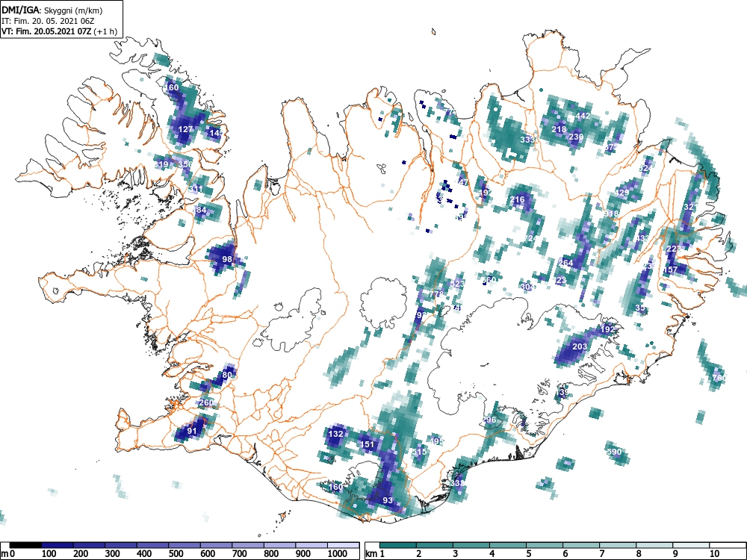Click the visibility value 91 on the map
The image size is (747, 560).
pos(191,432)
